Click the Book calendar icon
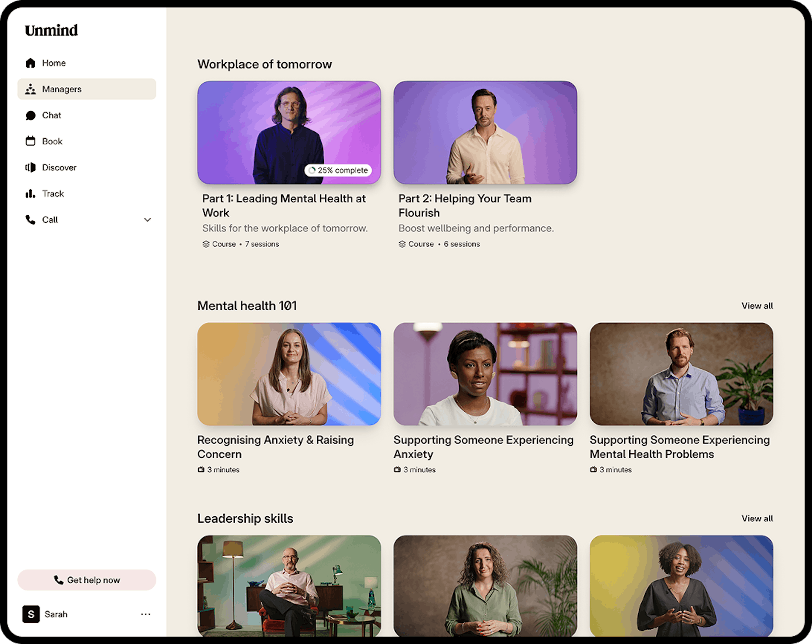The height and width of the screenshot is (644, 812). click(30, 141)
